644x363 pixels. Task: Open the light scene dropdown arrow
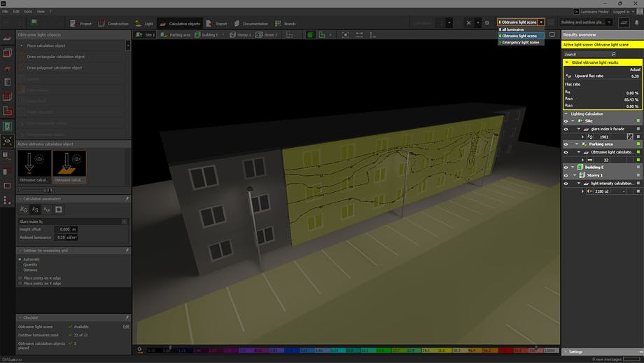pyautogui.click(x=541, y=22)
